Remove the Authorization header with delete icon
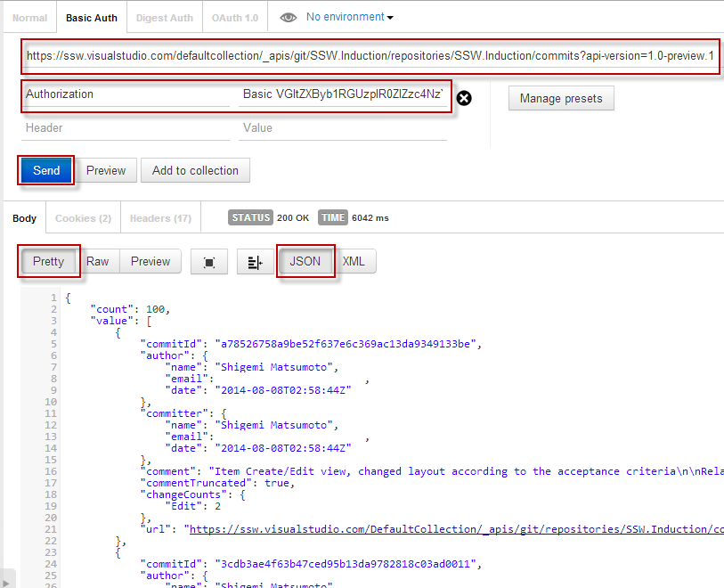The image size is (724, 588). pyautogui.click(x=464, y=98)
